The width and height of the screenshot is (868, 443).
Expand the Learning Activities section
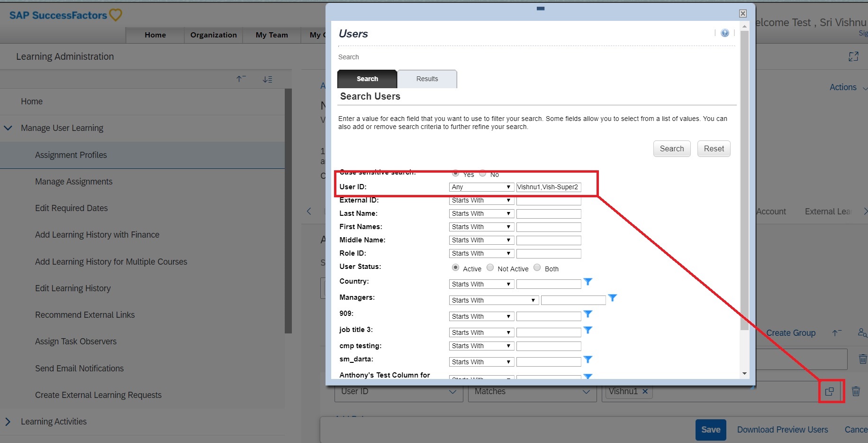8,422
